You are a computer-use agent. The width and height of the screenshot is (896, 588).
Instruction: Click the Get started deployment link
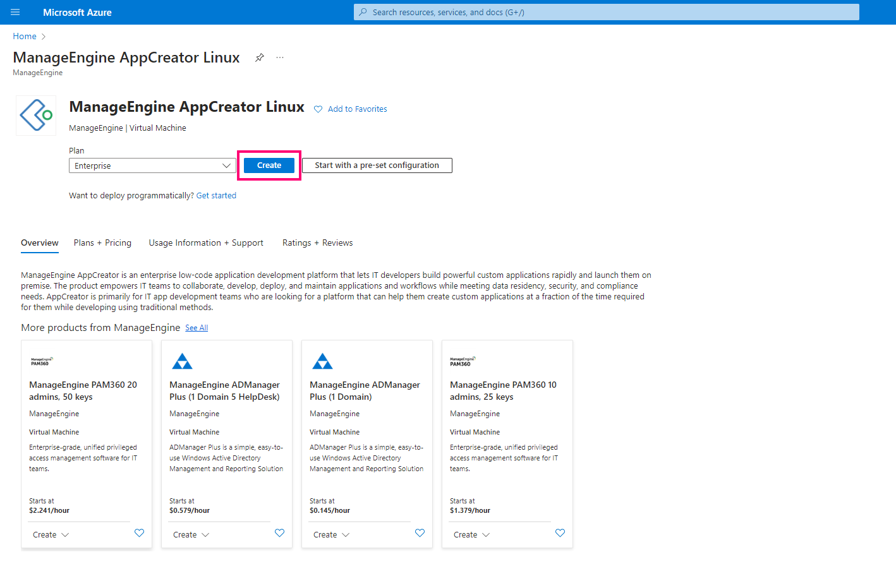(216, 195)
